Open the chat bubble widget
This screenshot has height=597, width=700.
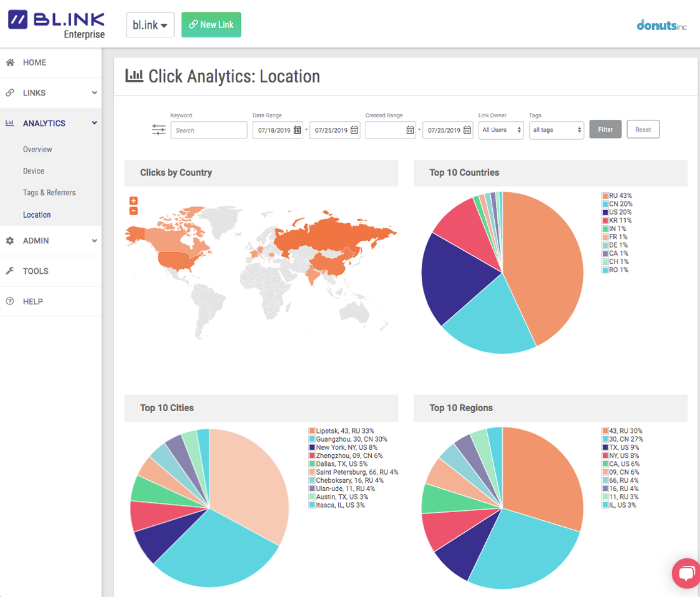coord(685,573)
